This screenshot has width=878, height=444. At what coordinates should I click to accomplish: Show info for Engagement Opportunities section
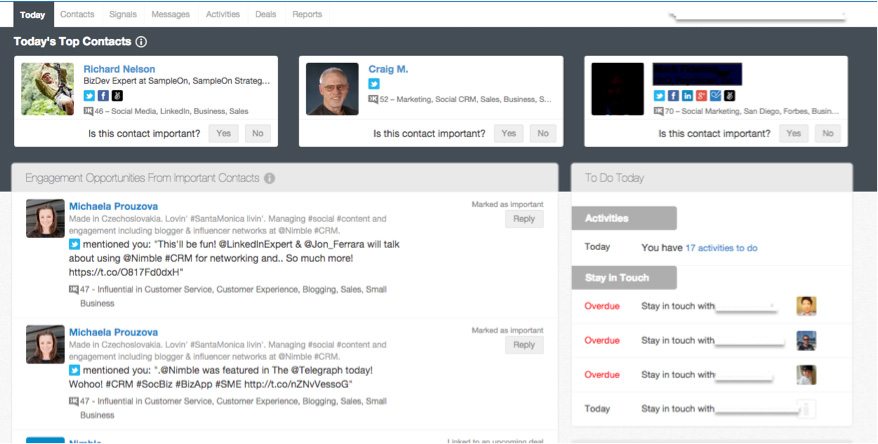point(269,178)
